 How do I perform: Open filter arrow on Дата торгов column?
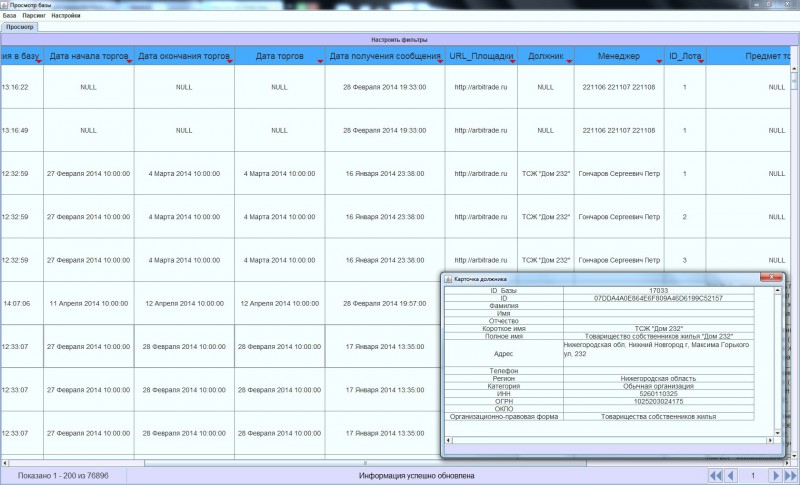pos(320,61)
